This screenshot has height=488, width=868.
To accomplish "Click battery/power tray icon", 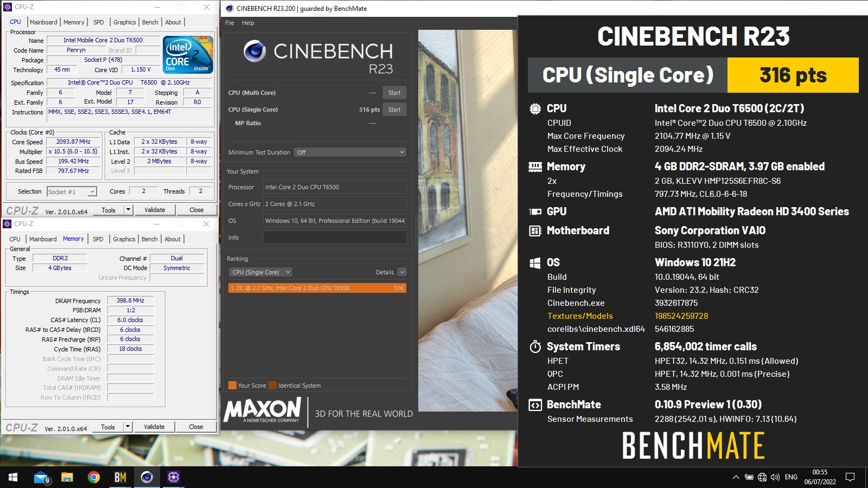I will (x=749, y=477).
